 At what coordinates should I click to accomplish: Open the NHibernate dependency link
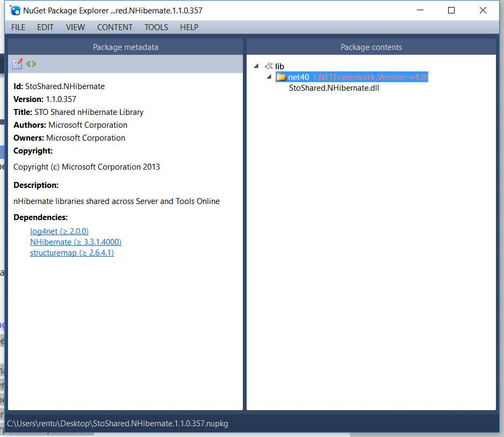point(76,242)
